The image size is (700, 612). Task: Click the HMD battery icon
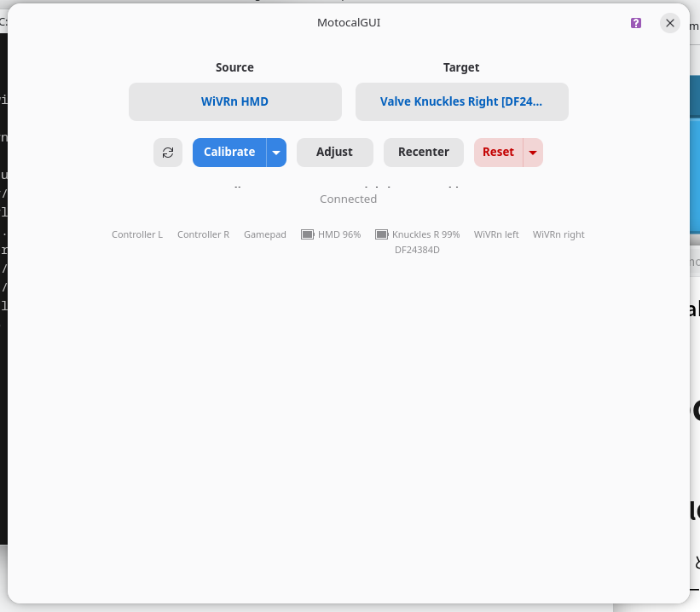click(x=308, y=234)
